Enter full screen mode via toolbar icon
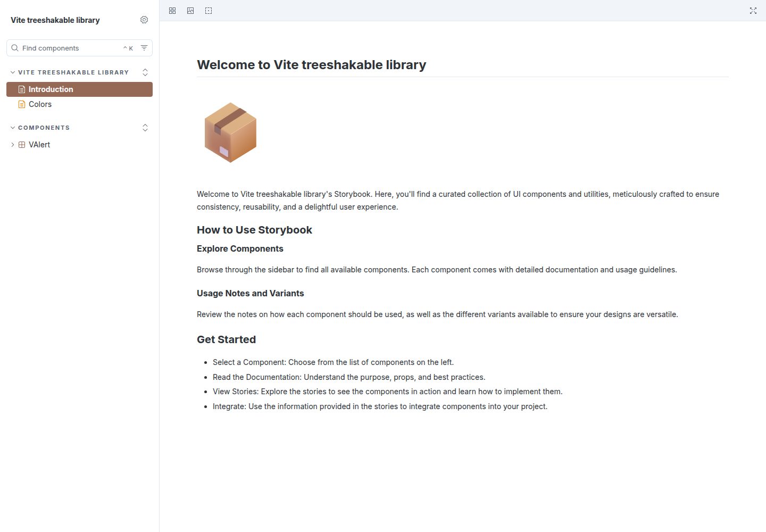 click(753, 11)
